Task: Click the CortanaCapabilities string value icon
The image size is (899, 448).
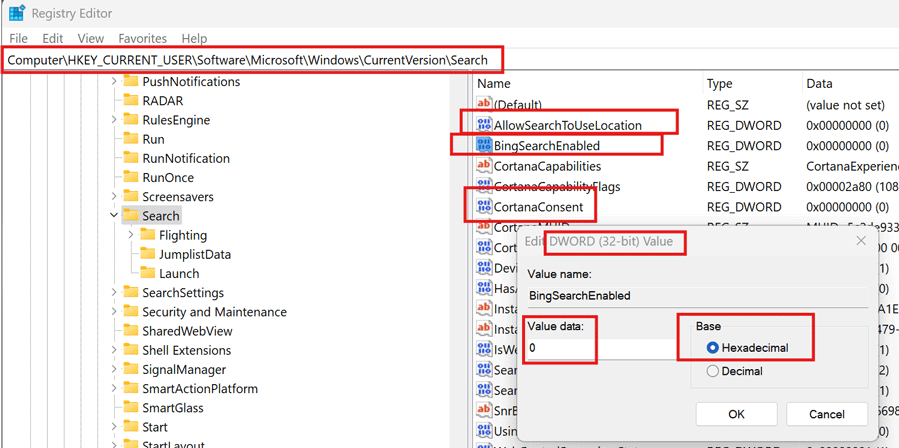Action: point(484,166)
